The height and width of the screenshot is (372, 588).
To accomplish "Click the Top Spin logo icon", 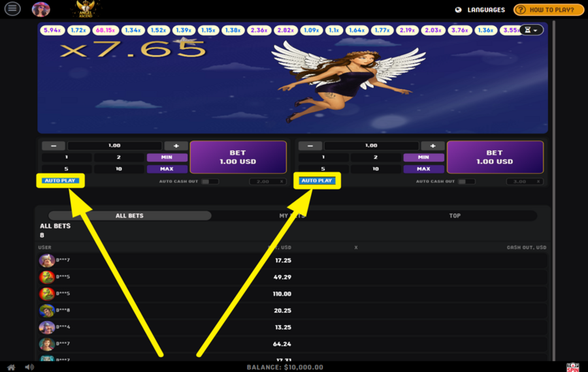I will point(572,367).
